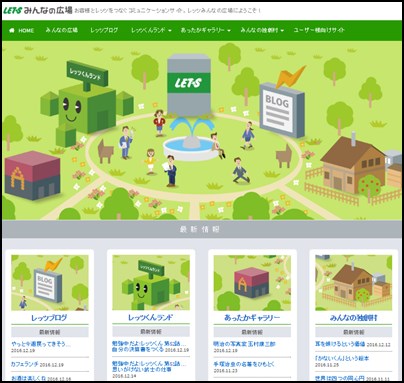The width and height of the screenshot is (404, 383).
Task: Click the wooden house thumbnail in fourth card
Action: coord(354,283)
